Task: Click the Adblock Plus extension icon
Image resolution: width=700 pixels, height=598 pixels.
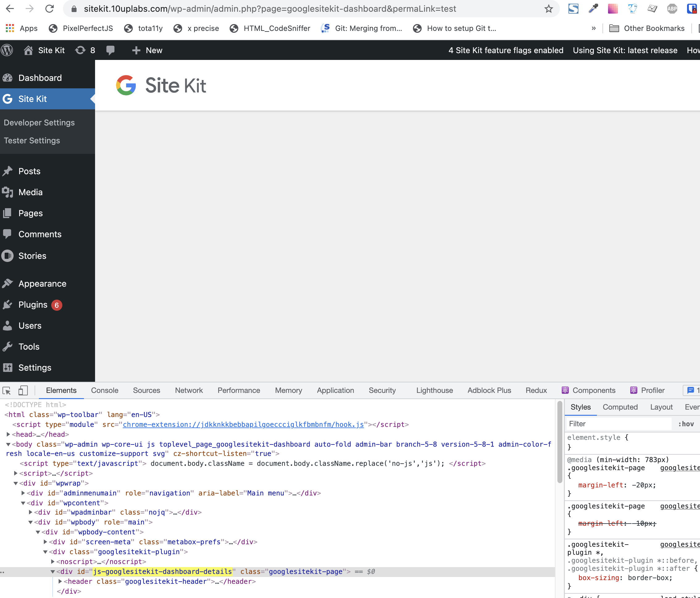Action: 672,9
